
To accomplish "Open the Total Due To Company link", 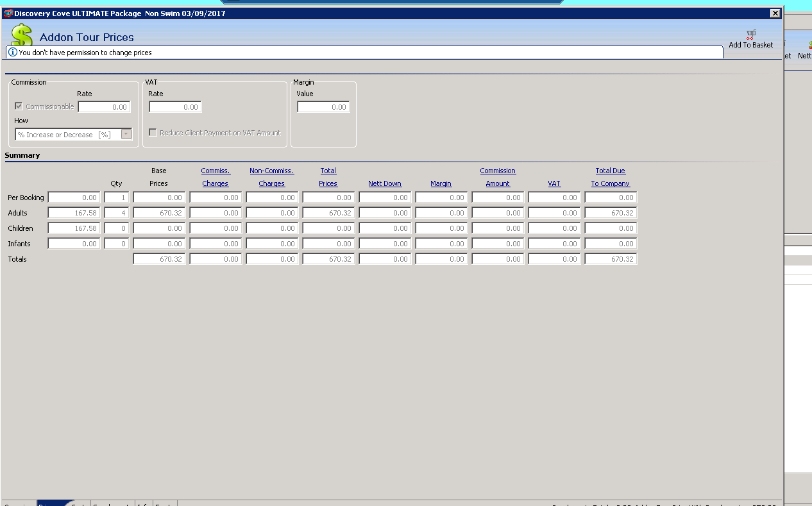I will 610,177.
